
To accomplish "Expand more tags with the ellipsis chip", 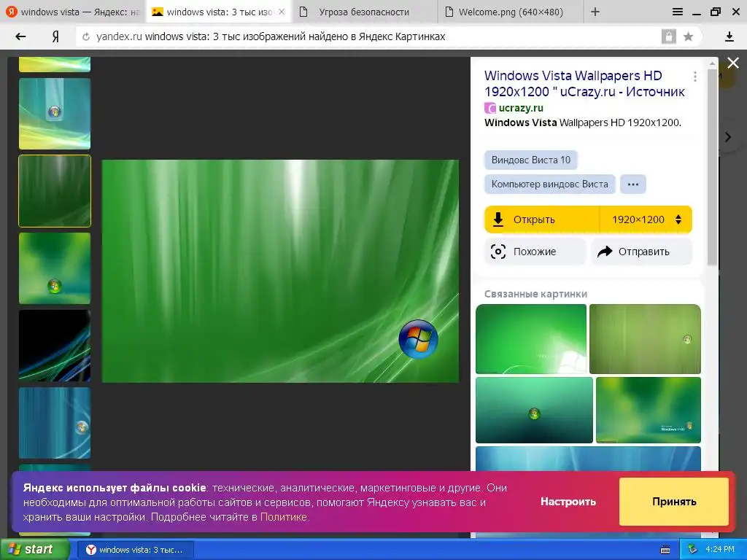I will [632, 184].
